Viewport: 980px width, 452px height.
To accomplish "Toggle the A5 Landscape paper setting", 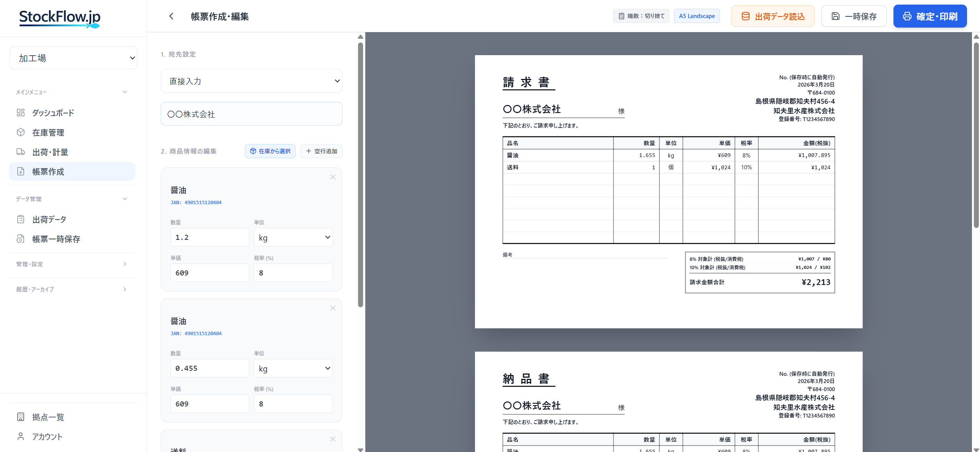I will (696, 16).
